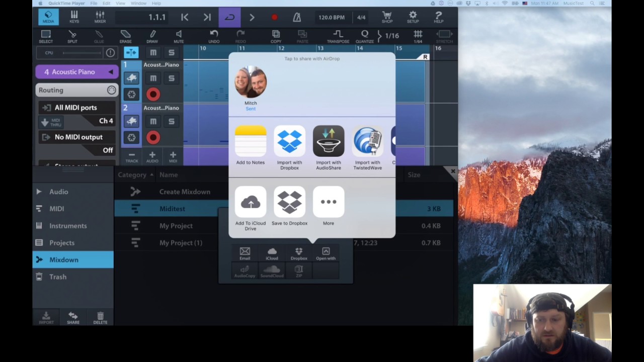Select the MIDI media category
Viewport: 644px width, 362px height.
coord(73,209)
